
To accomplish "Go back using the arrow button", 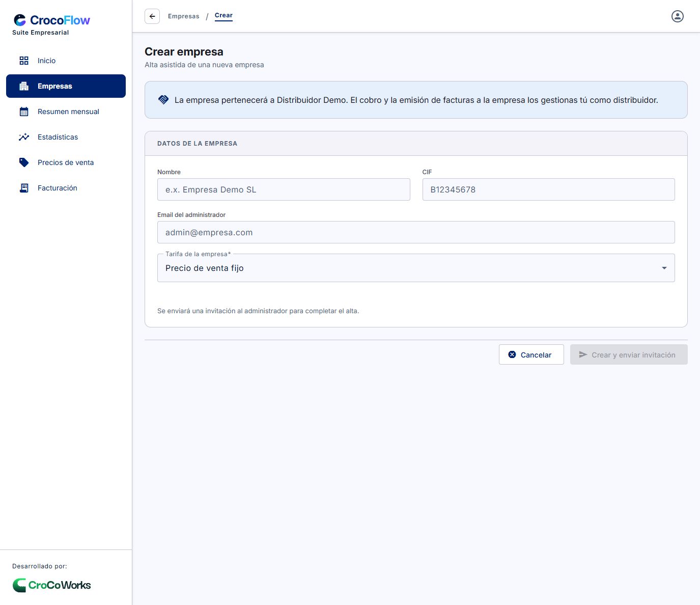I will point(152,16).
